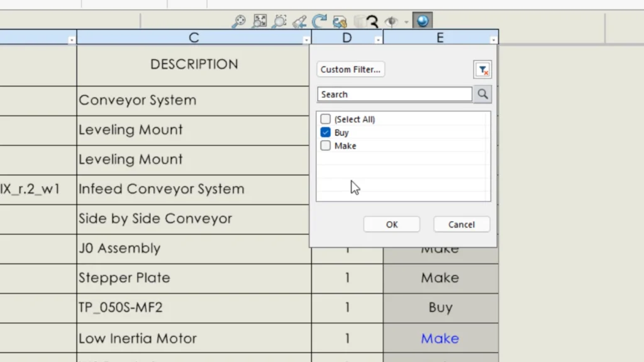This screenshot has height=362, width=644.
Task: Open the Hide/Show Items eye icon
Action: [x=391, y=22]
